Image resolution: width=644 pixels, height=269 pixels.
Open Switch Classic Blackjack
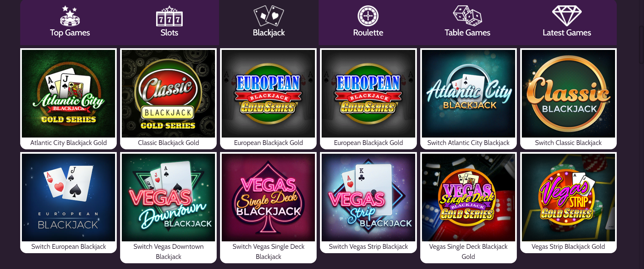point(568,94)
